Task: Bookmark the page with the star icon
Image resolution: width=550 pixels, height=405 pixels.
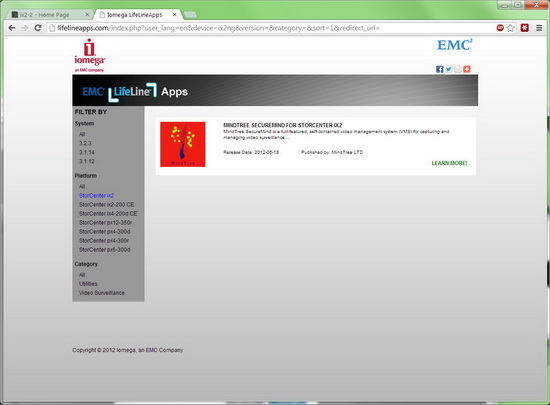Action: 511,28
